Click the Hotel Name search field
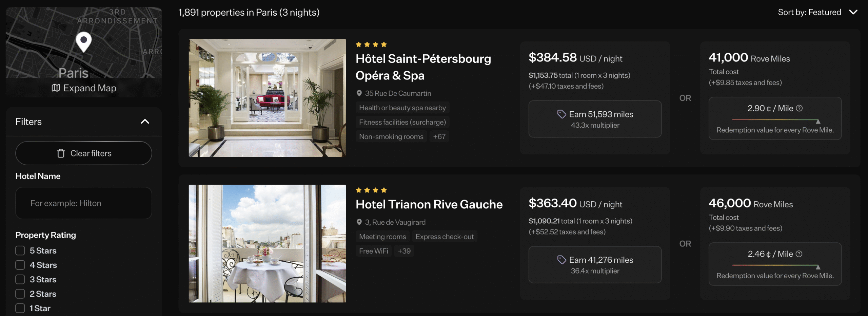Screen dimensions: 868x316 coord(84,203)
